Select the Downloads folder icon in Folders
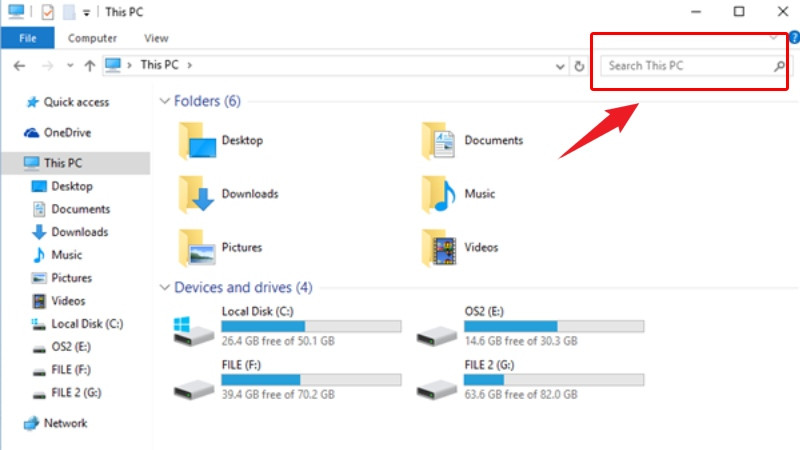Image resolution: width=800 pixels, height=450 pixels. [x=197, y=194]
